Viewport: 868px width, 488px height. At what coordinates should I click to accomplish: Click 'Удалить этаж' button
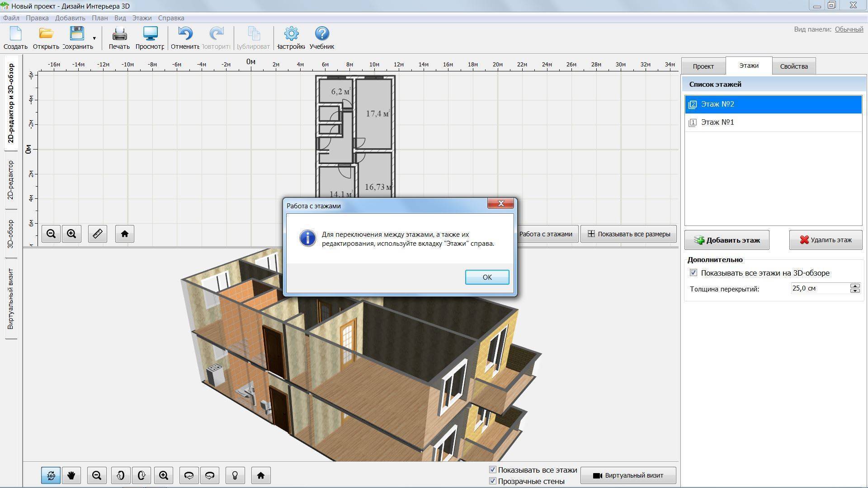coord(825,239)
